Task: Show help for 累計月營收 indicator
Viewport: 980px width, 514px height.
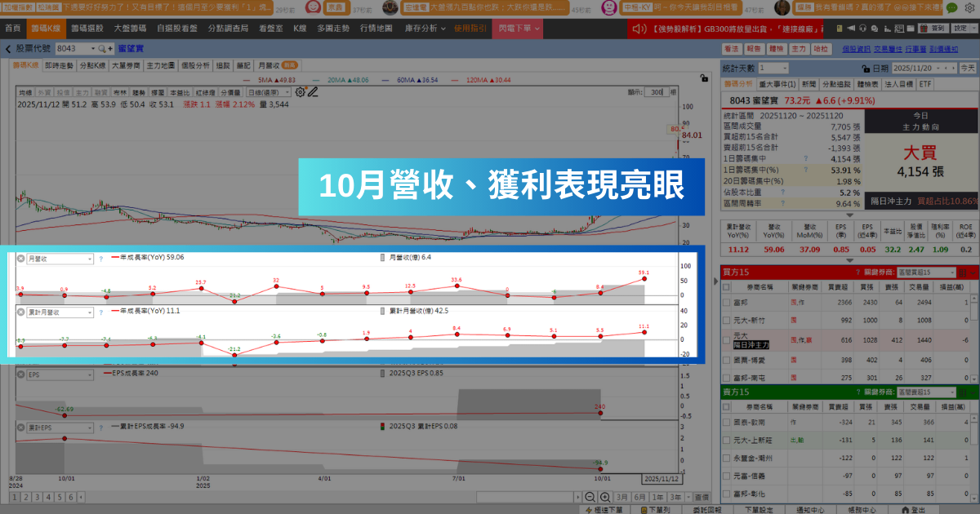Action: point(100,312)
